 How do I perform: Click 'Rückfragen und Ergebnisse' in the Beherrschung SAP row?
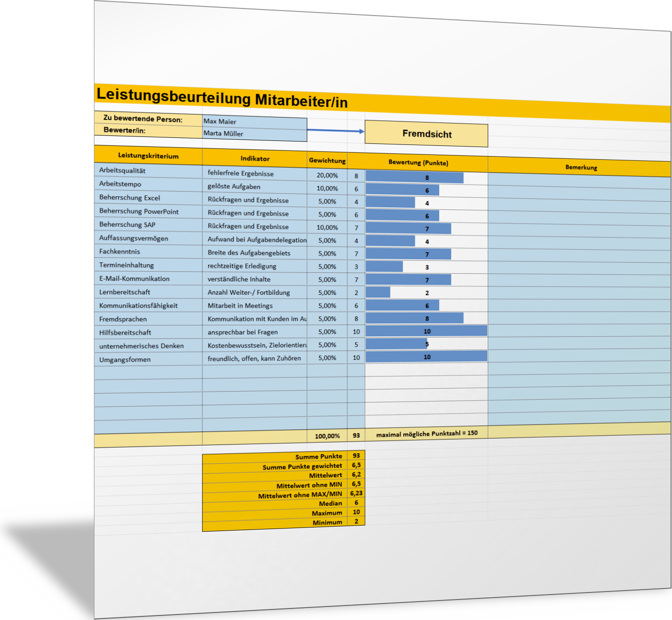pos(255,227)
